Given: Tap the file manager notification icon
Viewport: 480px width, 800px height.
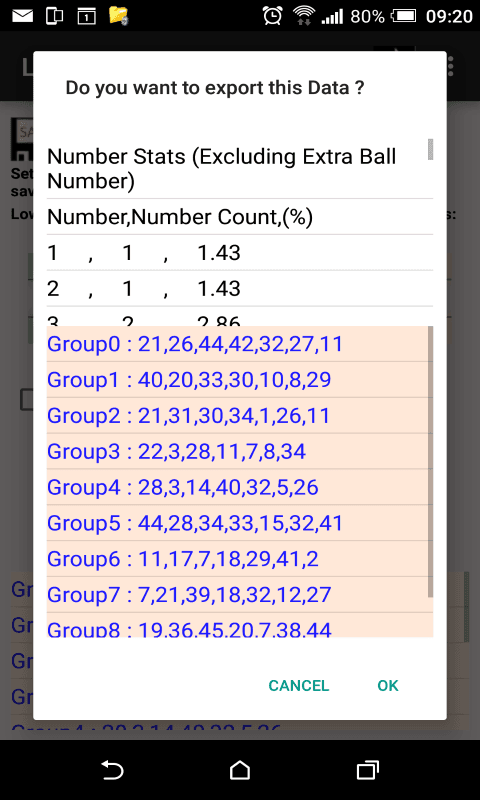Looking at the screenshot, I should [118, 16].
